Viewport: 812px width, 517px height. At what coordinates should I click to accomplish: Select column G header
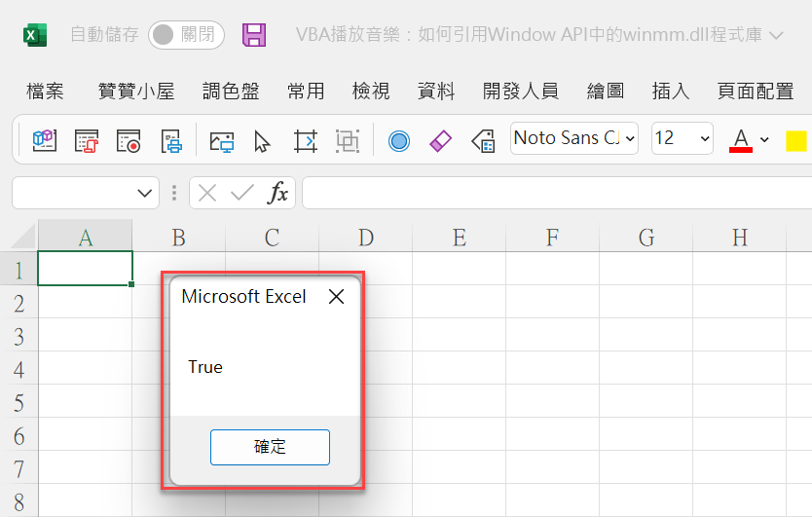pyautogui.click(x=646, y=236)
